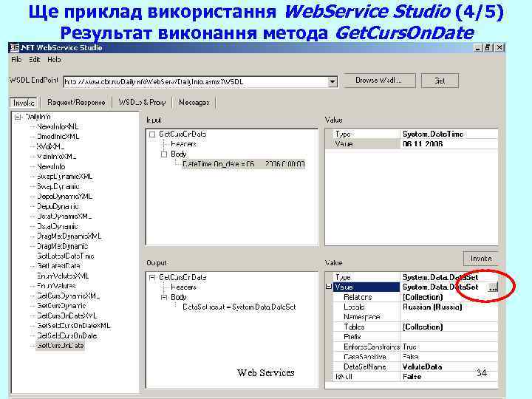Select the XVolXML method
The width and height of the screenshot is (532, 399).
coord(50,146)
